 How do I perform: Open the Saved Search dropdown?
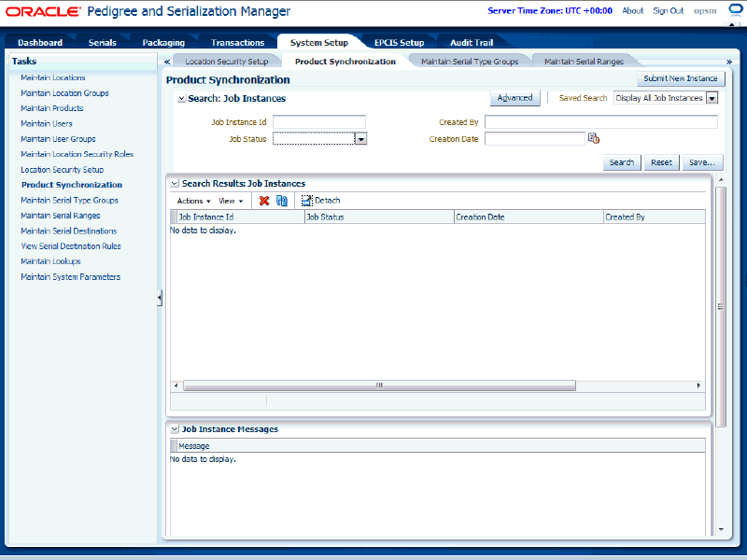(712, 98)
